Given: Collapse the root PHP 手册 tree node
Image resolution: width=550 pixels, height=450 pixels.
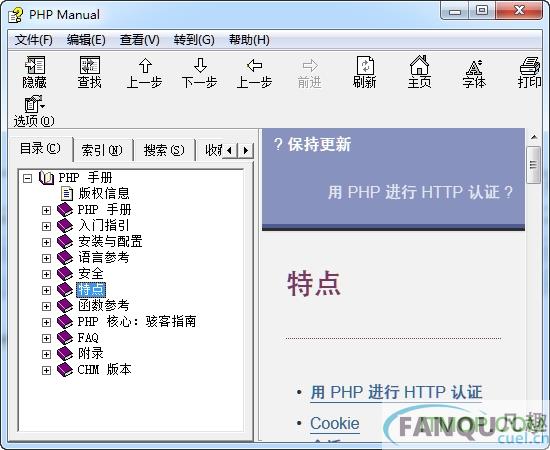Looking at the screenshot, I should pos(27,178).
